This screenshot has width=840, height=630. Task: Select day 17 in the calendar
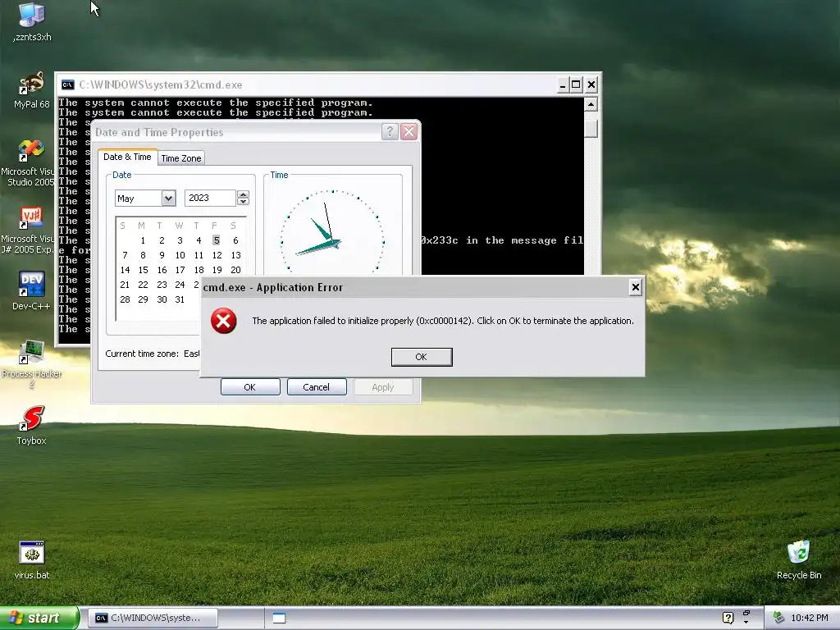180,270
